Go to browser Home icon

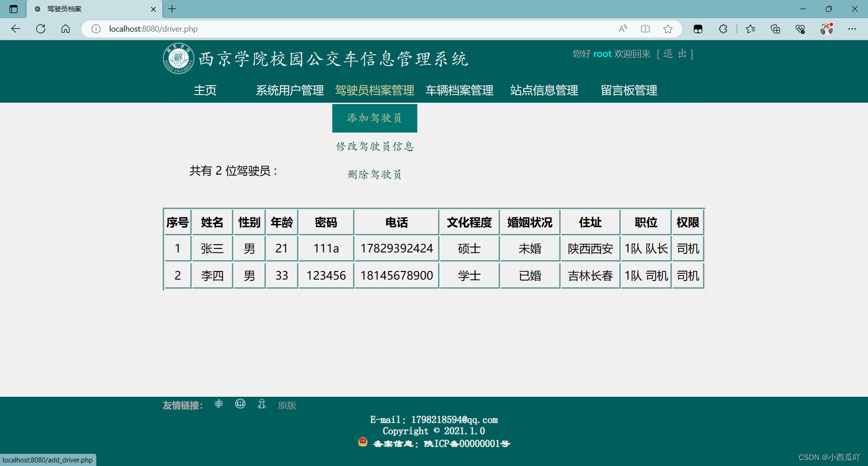pyautogui.click(x=66, y=29)
